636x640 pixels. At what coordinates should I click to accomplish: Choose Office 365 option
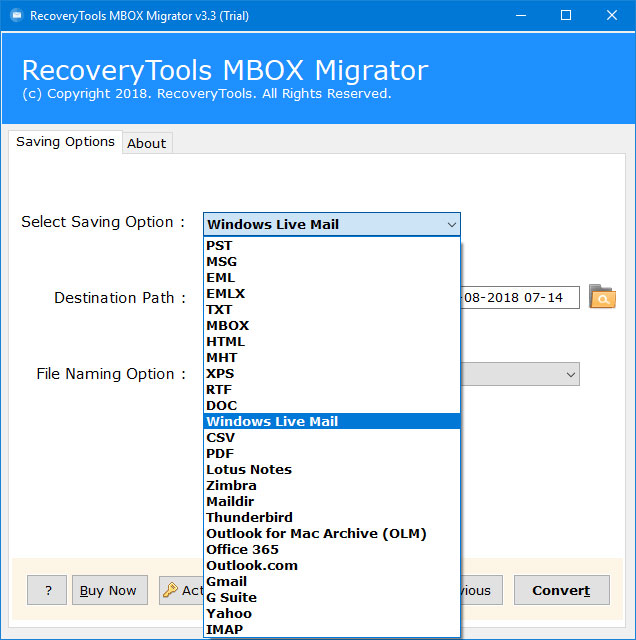[x=332, y=549]
